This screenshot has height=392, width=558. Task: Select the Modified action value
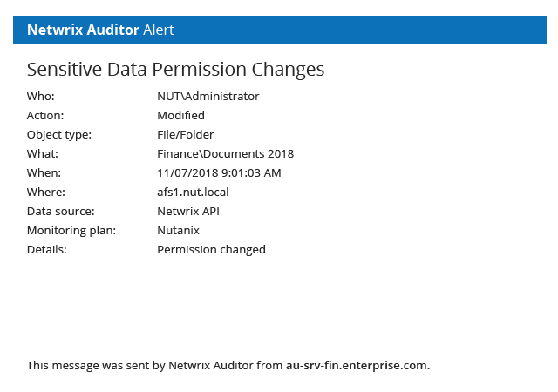coord(180,115)
